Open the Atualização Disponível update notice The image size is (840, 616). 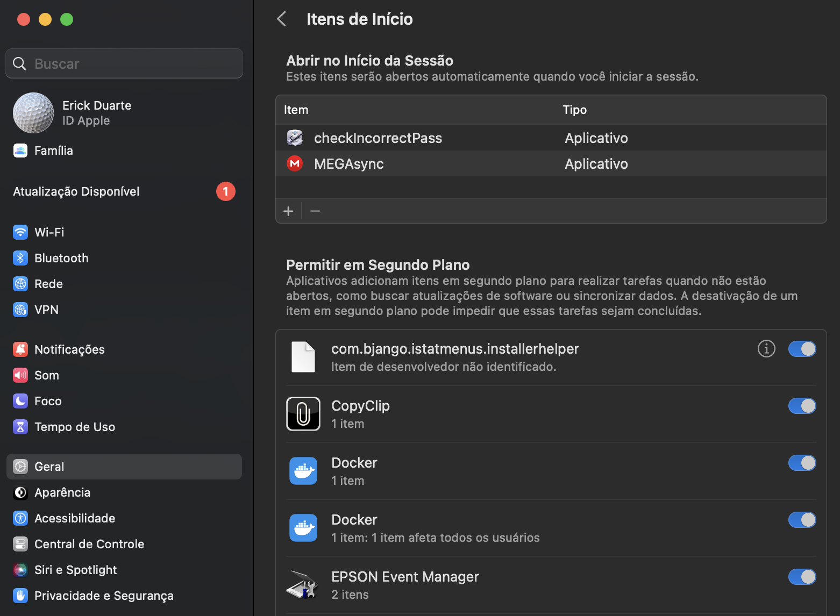pyautogui.click(x=76, y=191)
